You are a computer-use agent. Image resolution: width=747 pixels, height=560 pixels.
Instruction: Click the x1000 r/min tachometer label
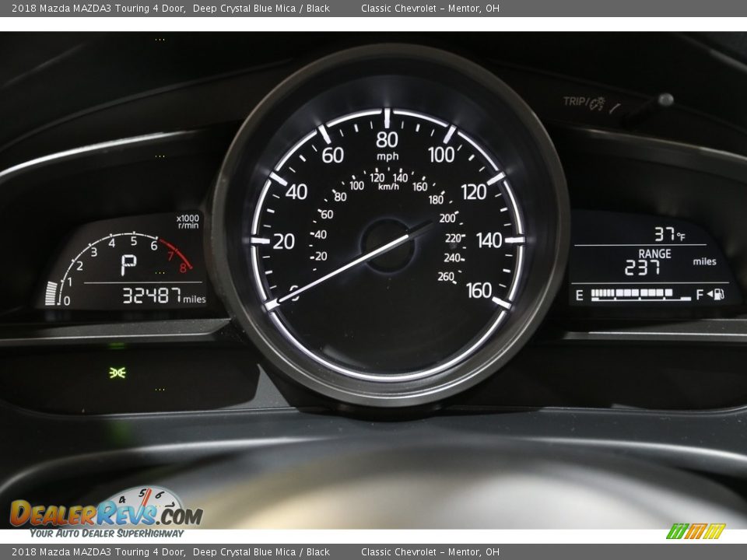[188, 222]
